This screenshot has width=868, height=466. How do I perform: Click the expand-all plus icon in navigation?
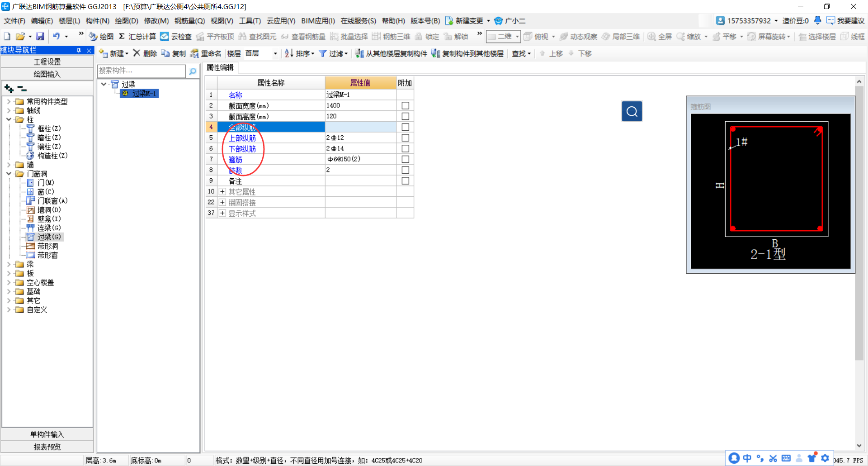tap(9, 88)
